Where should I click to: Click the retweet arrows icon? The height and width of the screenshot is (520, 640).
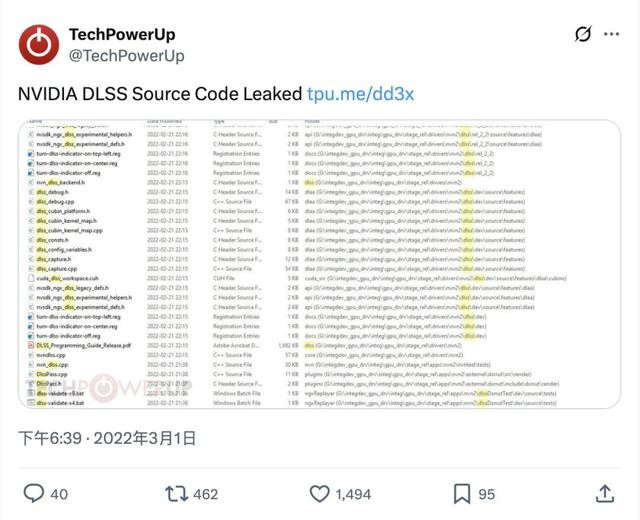(x=177, y=493)
